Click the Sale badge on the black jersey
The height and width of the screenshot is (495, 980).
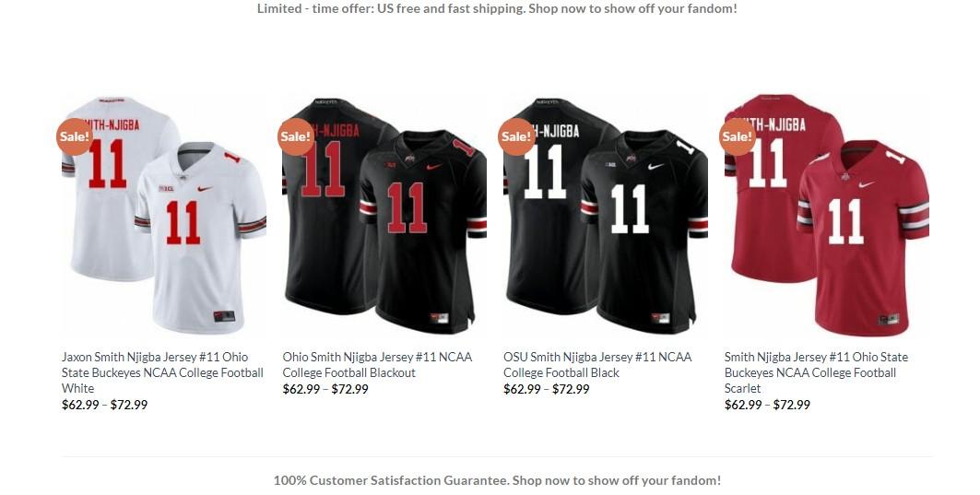[517, 136]
